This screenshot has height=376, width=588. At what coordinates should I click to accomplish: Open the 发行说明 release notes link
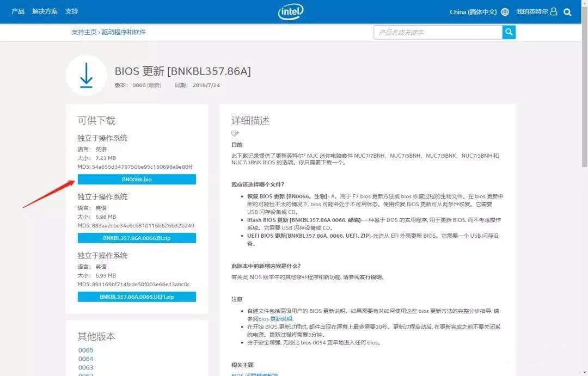(x=372, y=278)
